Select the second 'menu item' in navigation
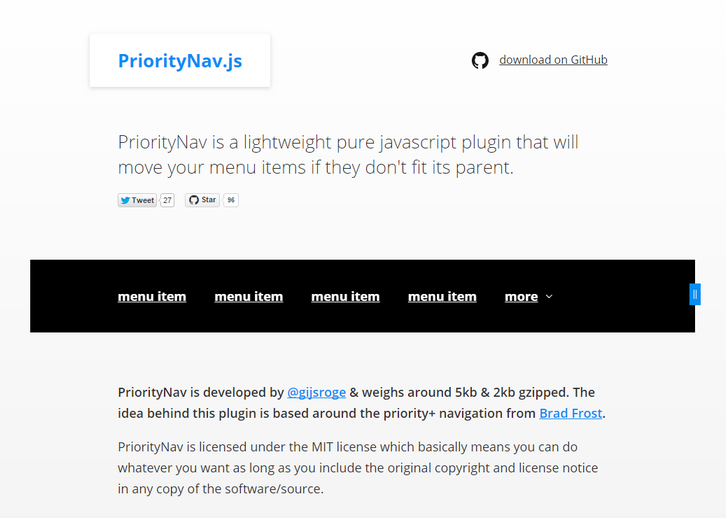Viewport: 726px width, 518px height. pyautogui.click(x=249, y=296)
